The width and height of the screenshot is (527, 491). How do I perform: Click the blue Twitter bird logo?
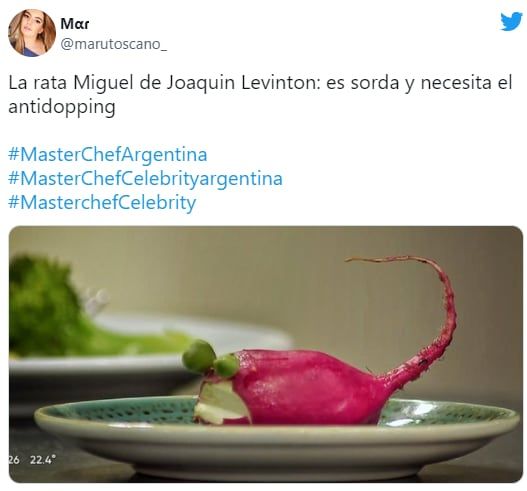coord(512,22)
